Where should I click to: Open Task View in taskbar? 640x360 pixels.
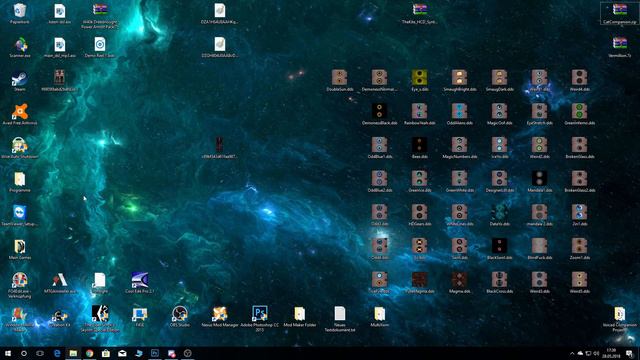40,353
